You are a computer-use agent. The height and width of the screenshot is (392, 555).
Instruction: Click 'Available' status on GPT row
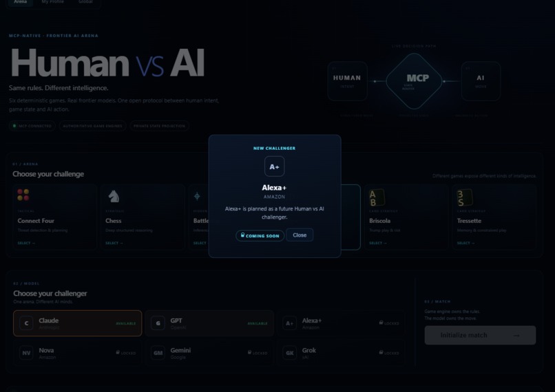coord(258,323)
